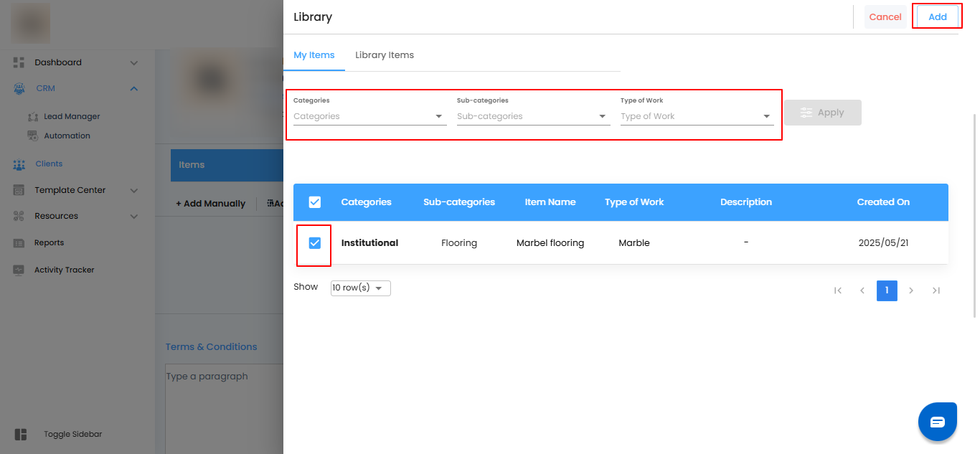The width and height of the screenshot is (980, 454).
Task: Open the 10 row(s) page size dropdown
Action: pos(361,288)
